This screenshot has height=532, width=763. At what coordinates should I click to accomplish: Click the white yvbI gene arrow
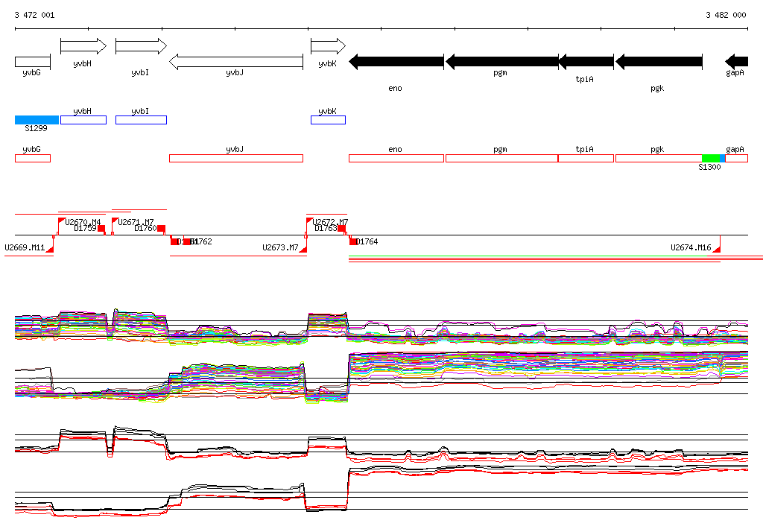click(x=141, y=46)
